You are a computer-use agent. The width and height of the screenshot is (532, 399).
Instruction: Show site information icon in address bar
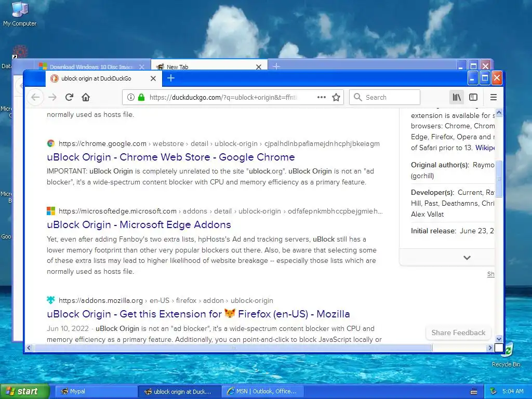point(130,97)
